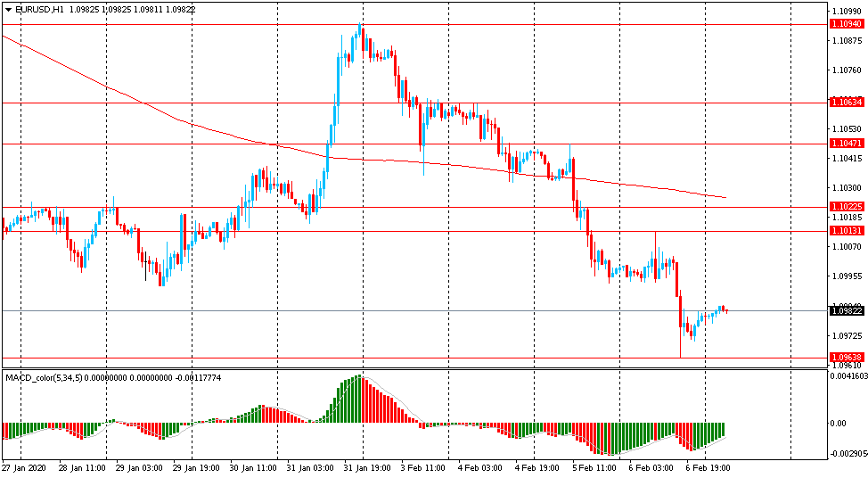Click the 1.09725 value on price scale
Screen dimensions: 868x478
847,335
